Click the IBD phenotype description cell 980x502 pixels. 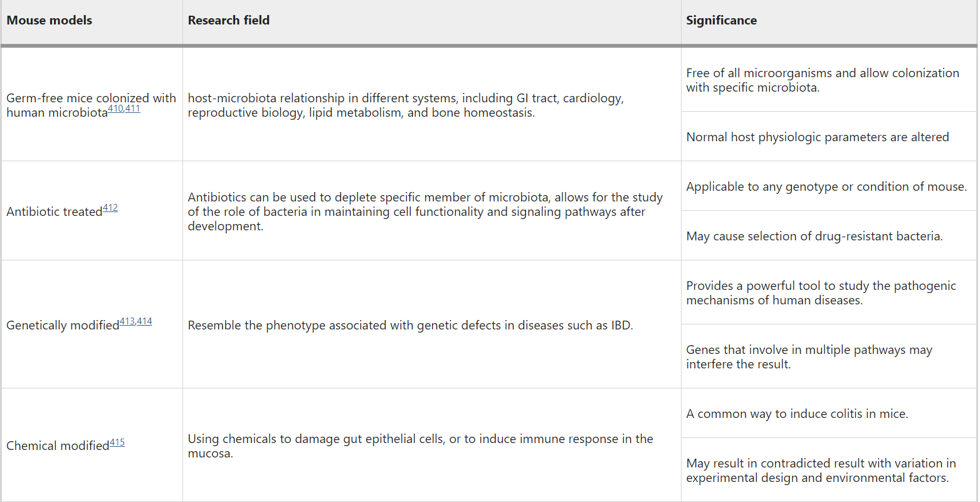coord(410,326)
